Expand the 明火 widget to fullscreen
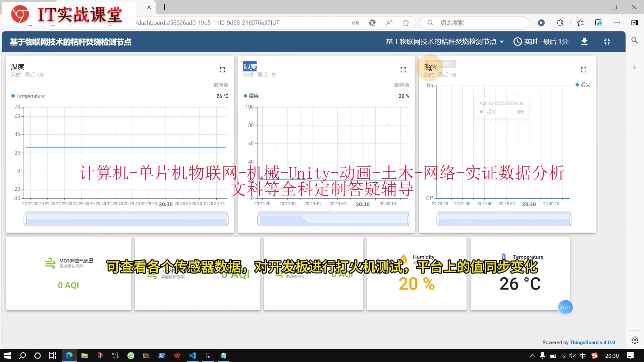The height and width of the screenshot is (362, 644). (584, 70)
